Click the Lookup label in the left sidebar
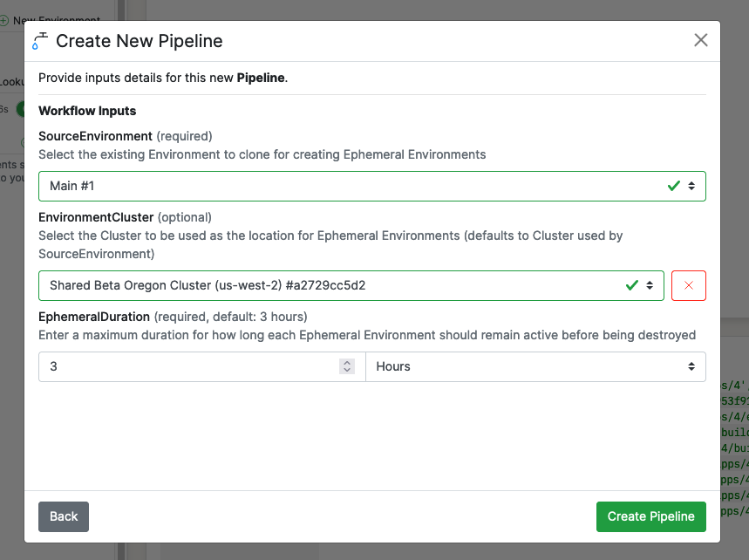The width and height of the screenshot is (749, 560). point(10,81)
